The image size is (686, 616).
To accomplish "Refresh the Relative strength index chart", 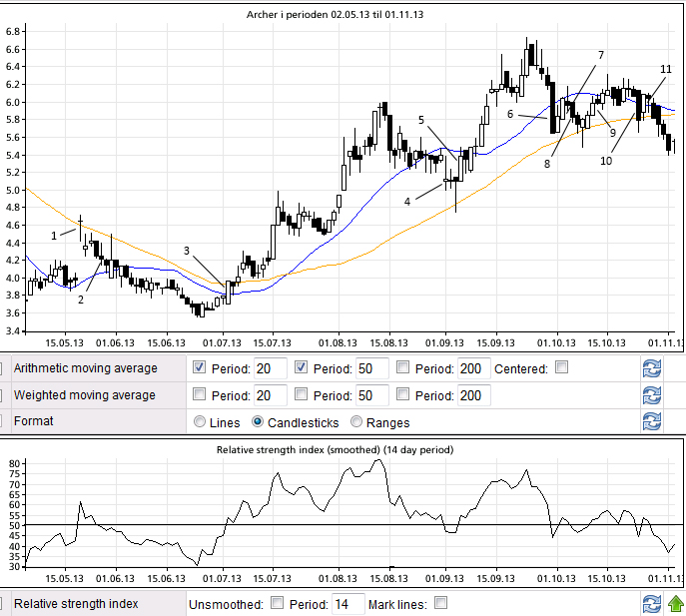I will coord(652,604).
